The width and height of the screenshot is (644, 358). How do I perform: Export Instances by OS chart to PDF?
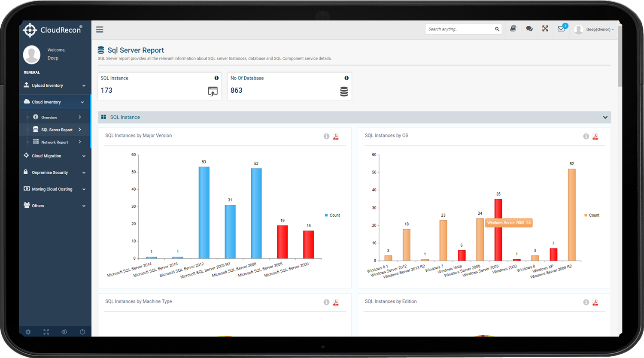[595, 137]
